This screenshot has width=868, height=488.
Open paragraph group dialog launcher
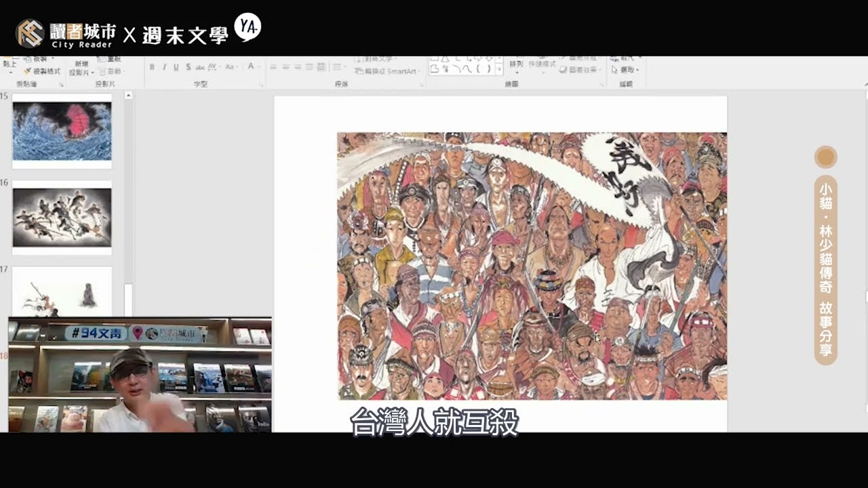tap(423, 85)
